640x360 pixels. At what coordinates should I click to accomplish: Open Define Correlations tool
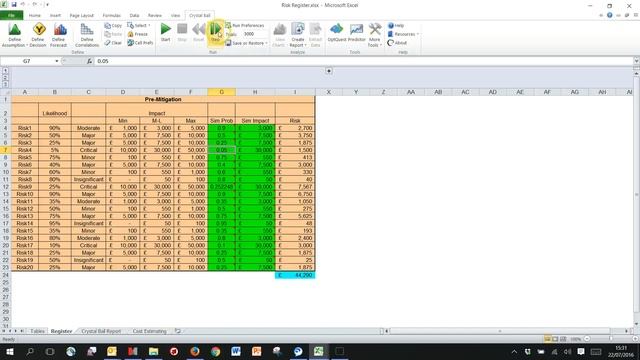tap(87, 35)
